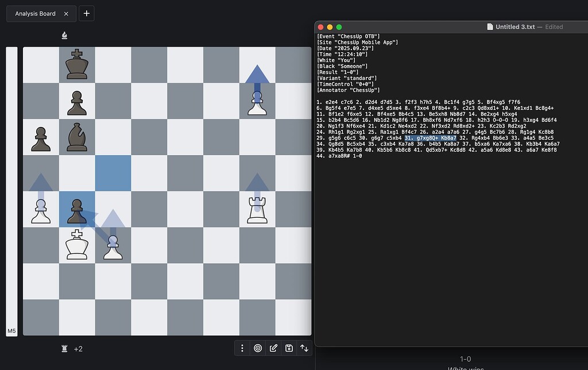Click the M5 mate indicator label
The height and width of the screenshot is (370, 588).
tap(11, 330)
